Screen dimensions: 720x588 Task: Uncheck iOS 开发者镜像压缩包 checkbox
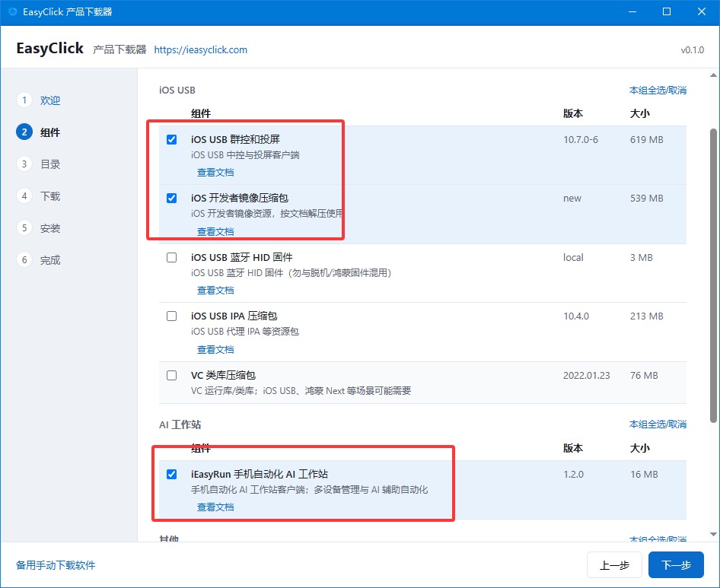172,199
